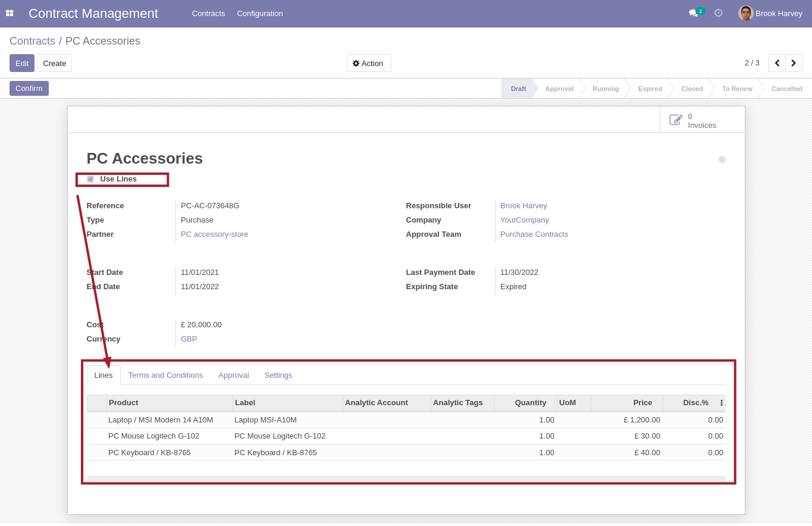Image resolution: width=812 pixels, height=526 pixels.
Task: Click the Edit button
Action: [x=22, y=63]
